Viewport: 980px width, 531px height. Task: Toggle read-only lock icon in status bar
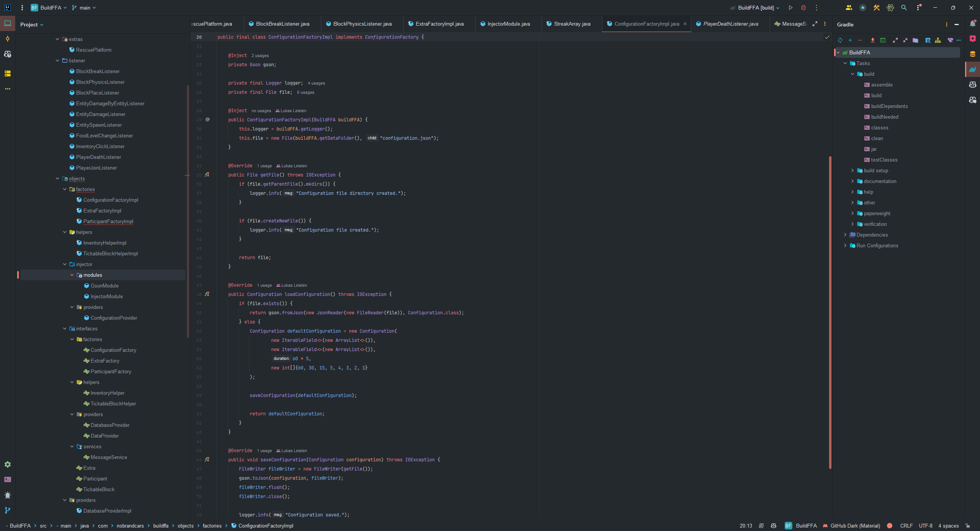tap(967, 526)
